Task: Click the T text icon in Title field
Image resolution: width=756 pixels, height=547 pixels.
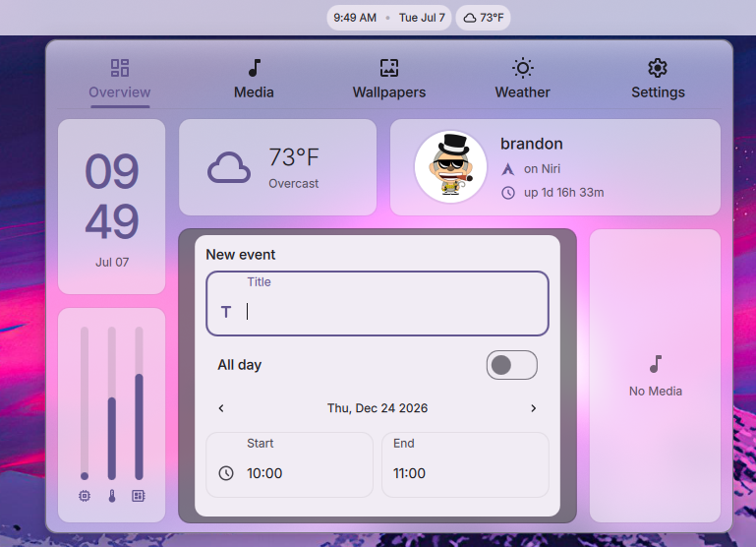Action: [x=226, y=312]
